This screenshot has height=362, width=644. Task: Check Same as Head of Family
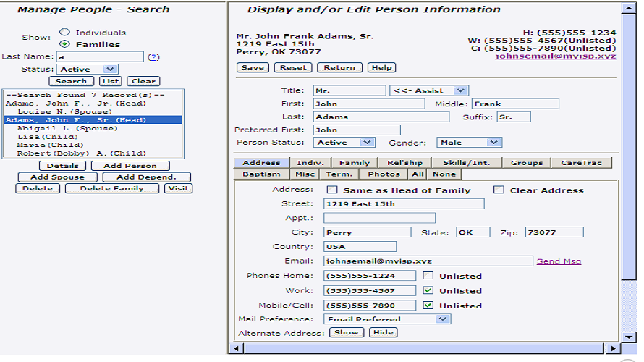(x=332, y=190)
